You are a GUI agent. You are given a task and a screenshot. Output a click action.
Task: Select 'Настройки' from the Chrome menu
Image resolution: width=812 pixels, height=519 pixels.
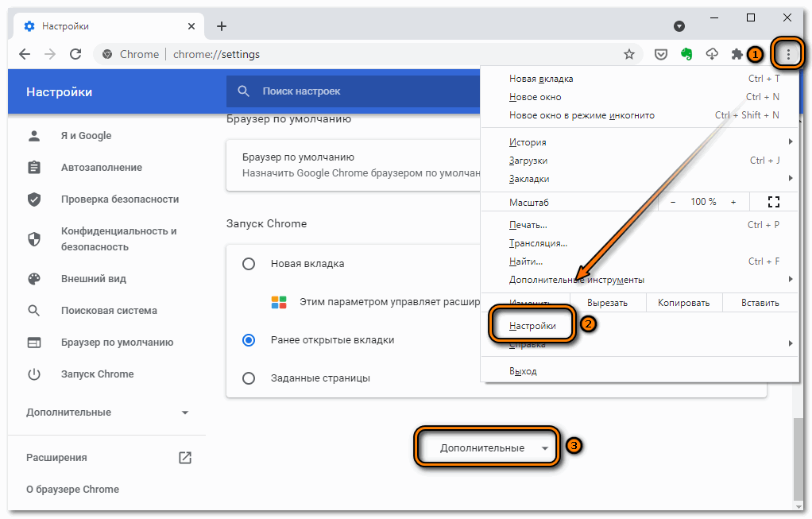532,326
